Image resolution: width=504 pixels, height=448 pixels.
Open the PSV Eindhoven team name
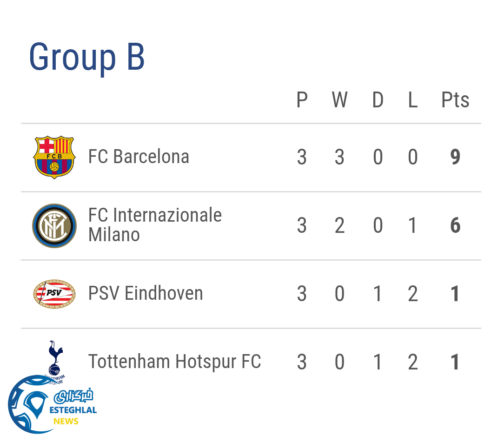pyautogui.click(x=146, y=294)
